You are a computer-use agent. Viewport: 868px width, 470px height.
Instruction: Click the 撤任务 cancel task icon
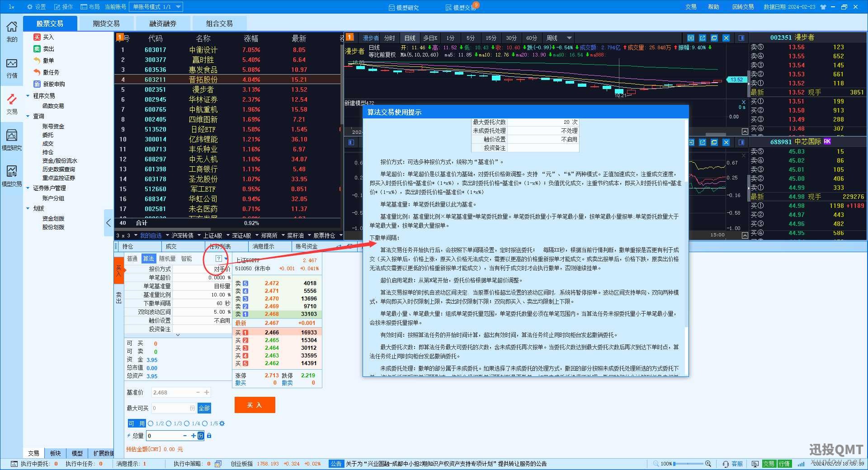pyautogui.click(x=37, y=72)
